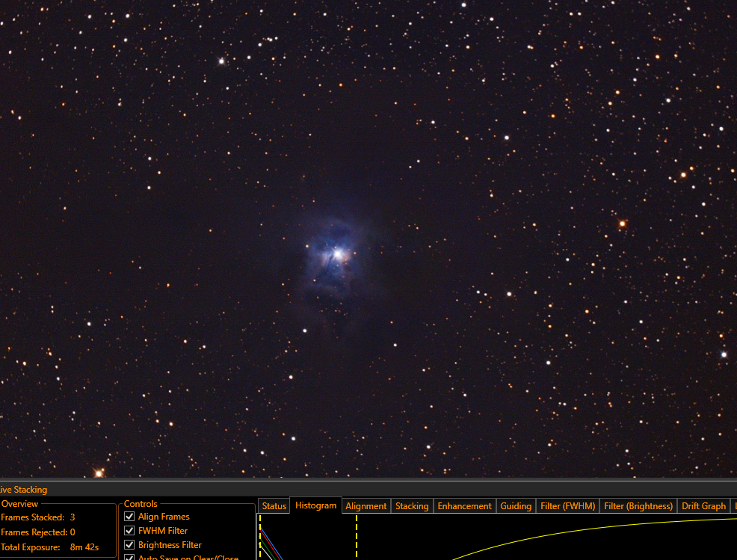737x560 pixels.
Task: Open the Filter (Brightness) tab
Action: pyautogui.click(x=638, y=506)
